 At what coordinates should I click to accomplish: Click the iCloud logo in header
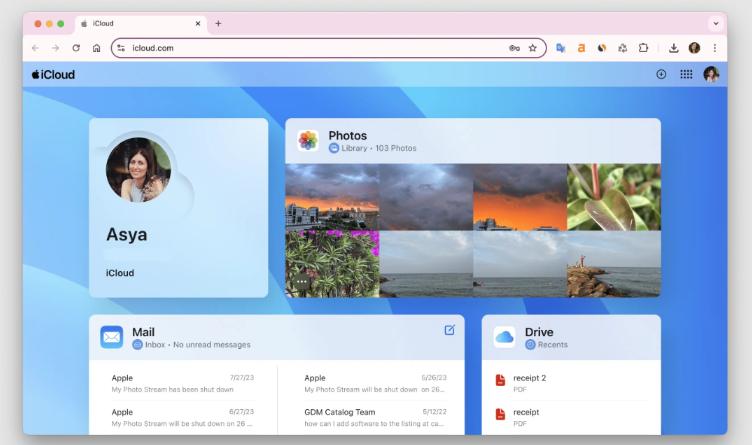53,75
